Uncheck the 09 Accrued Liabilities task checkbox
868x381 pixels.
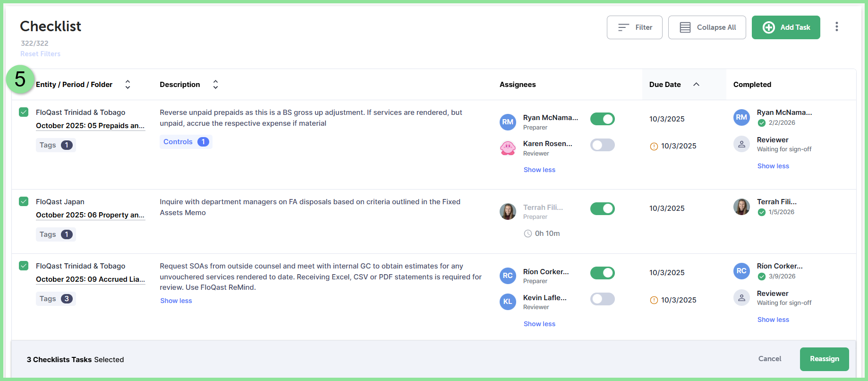pyautogui.click(x=24, y=266)
